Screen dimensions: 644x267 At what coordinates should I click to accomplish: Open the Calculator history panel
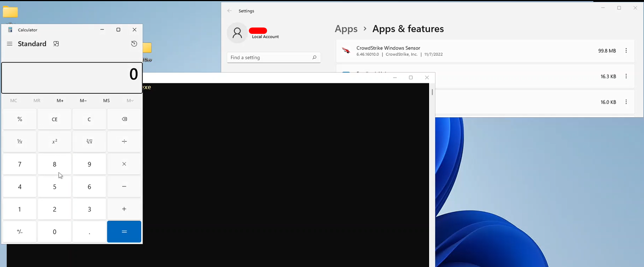[x=134, y=44]
